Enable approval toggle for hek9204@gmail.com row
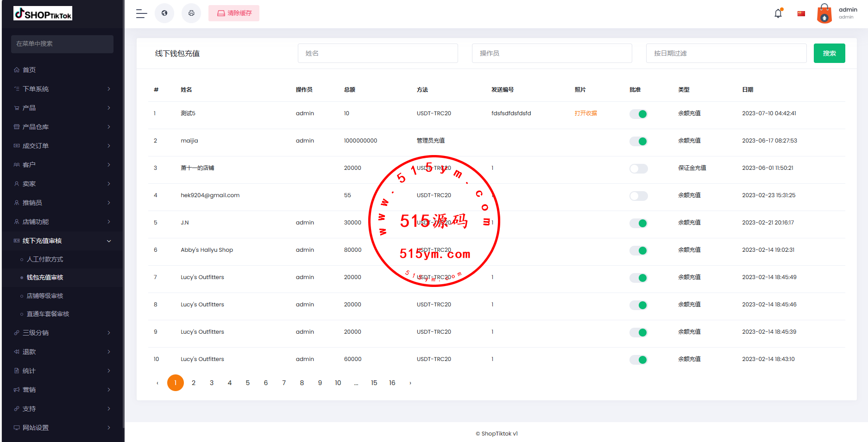 point(638,196)
